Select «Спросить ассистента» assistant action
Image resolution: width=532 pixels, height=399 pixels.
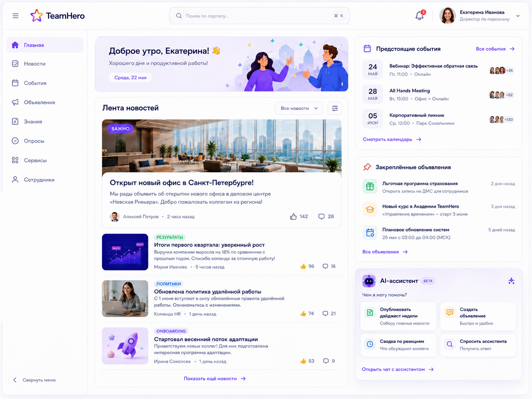tap(478, 345)
